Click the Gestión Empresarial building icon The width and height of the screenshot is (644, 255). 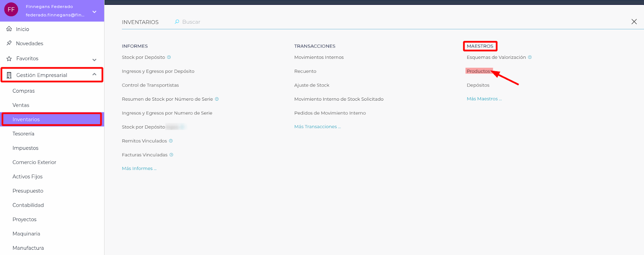click(9, 75)
